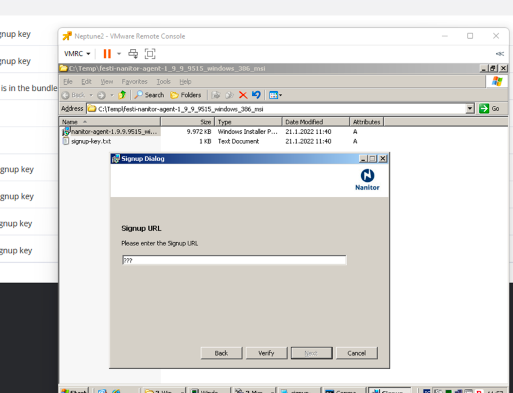The image size is (513, 393).
Task: Enter VMRC full screen mode
Action: [150, 54]
